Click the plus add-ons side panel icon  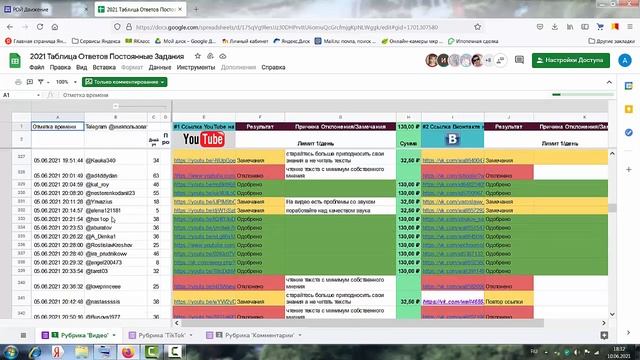tap(629, 169)
